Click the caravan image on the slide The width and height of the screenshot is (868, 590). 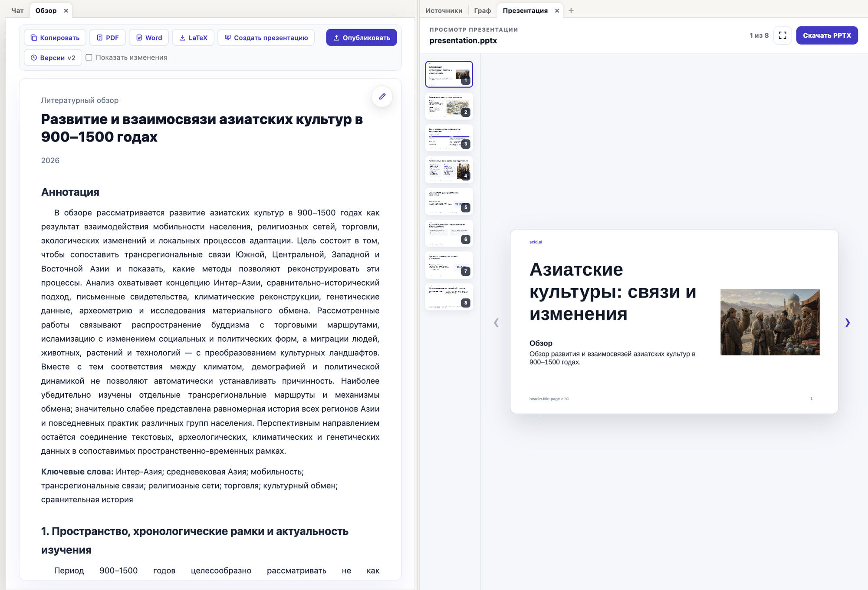coord(770,322)
